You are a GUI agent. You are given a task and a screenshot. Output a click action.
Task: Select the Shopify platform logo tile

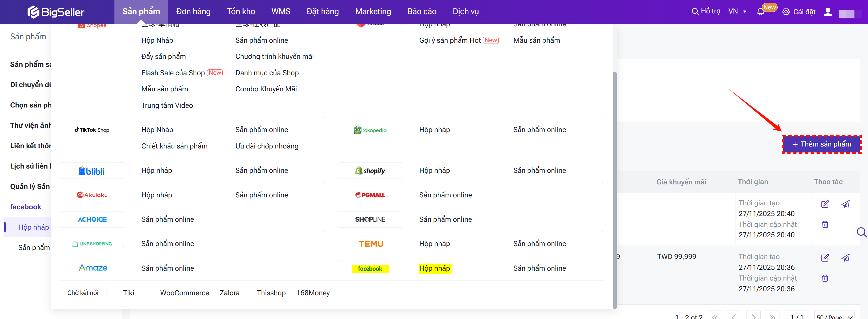(x=370, y=171)
